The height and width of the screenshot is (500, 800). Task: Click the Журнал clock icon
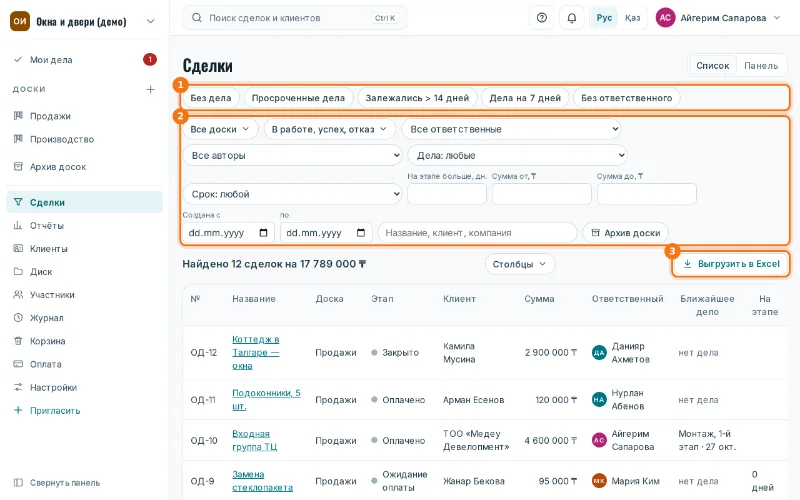pos(18,317)
